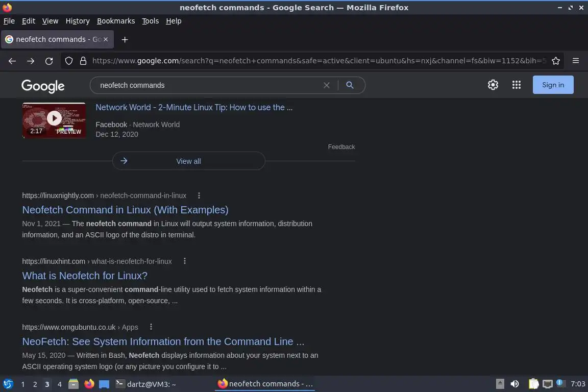Go to the Google logo homepage
This screenshot has height=392, width=588.
[x=43, y=86]
